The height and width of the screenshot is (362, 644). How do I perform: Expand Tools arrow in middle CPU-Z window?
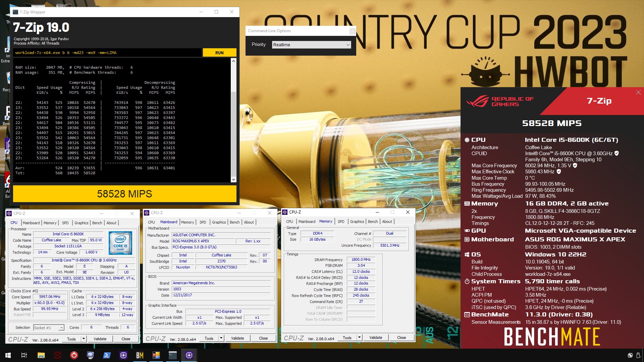coord(221,338)
